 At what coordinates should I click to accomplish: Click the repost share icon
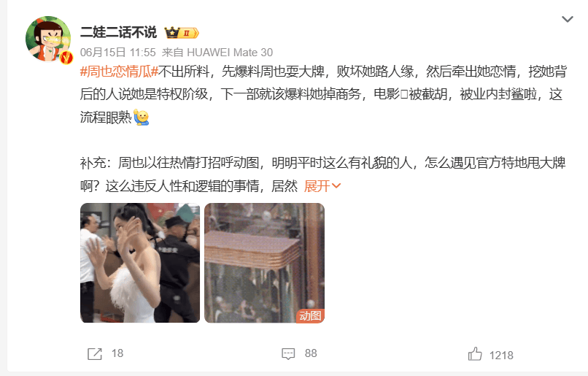(95, 354)
